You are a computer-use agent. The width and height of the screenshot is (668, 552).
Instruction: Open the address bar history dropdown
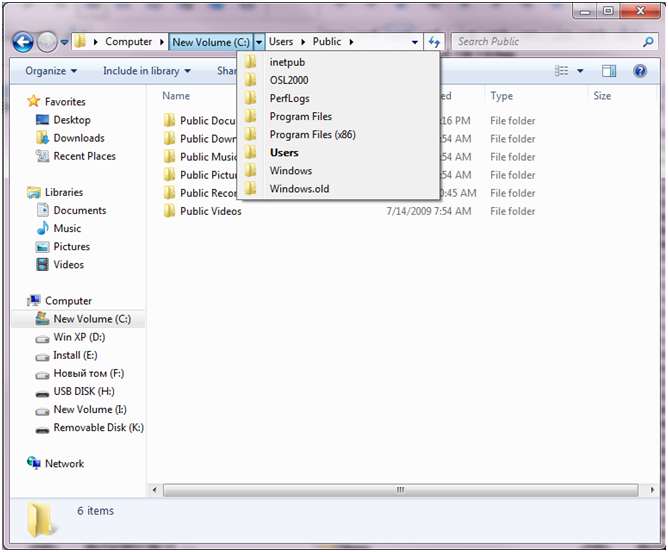pos(415,42)
